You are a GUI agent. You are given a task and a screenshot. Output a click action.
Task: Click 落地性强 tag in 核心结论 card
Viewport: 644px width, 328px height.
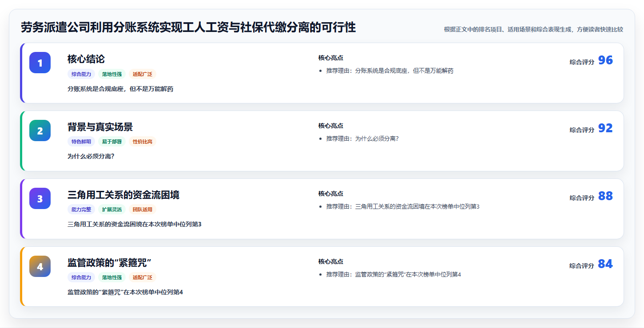pyautogui.click(x=112, y=74)
